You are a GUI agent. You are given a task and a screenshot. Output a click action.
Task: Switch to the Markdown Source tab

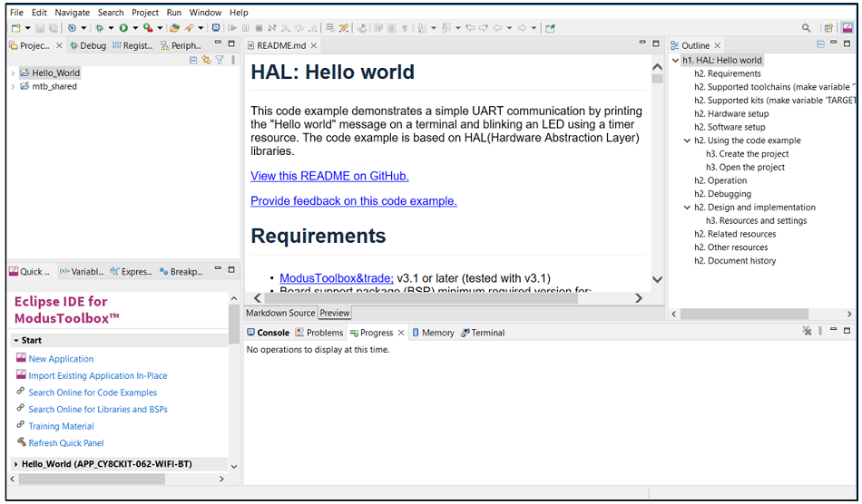pos(280,313)
